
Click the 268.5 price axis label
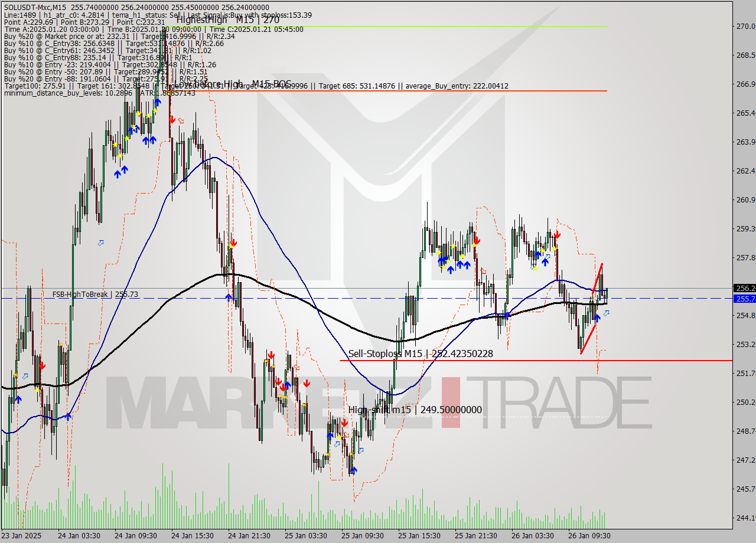(745, 55)
